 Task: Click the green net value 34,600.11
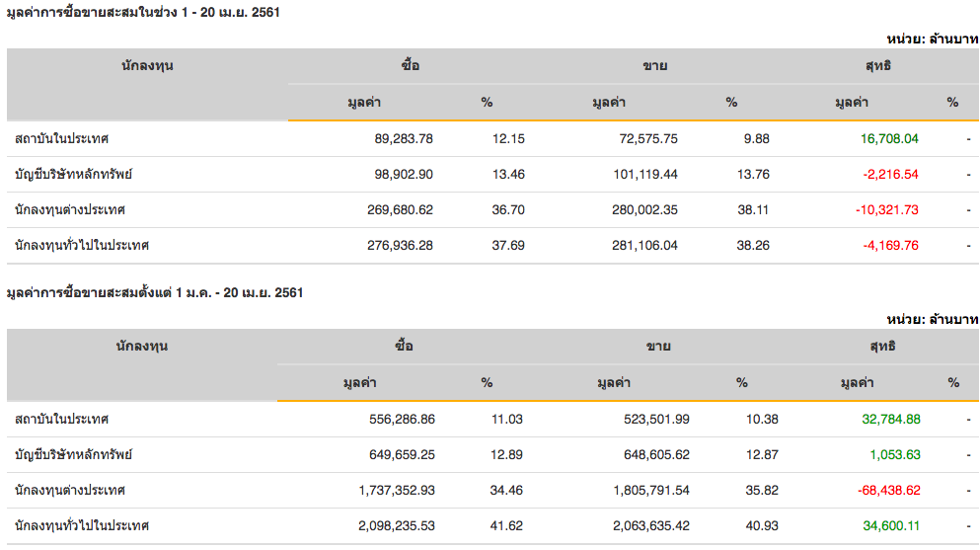click(891, 526)
